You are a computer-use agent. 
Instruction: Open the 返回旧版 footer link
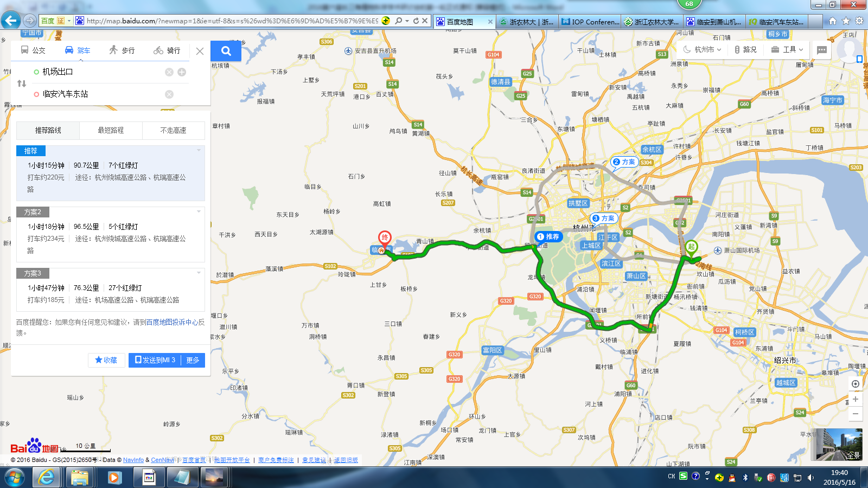coord(346,460)
